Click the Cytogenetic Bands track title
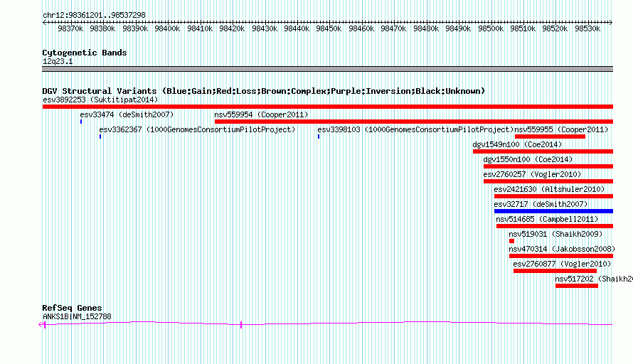Screen dimensions: 633x364 [x=85, y=53]
